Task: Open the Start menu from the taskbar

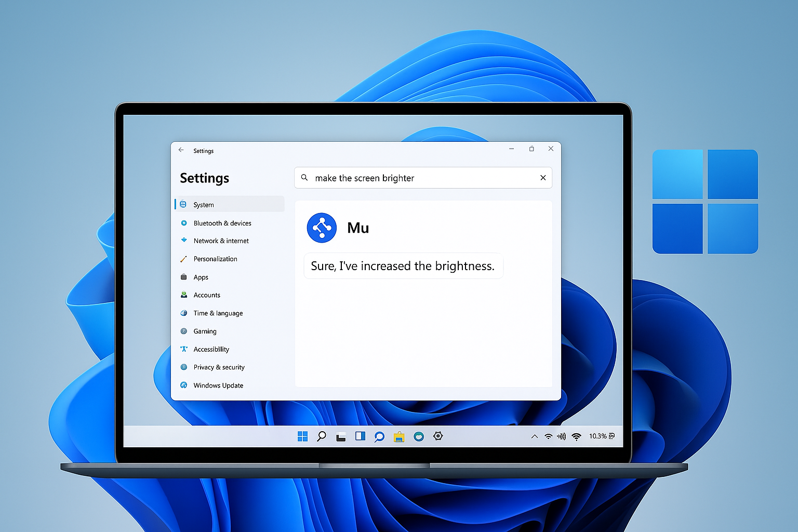Action: 302,436
